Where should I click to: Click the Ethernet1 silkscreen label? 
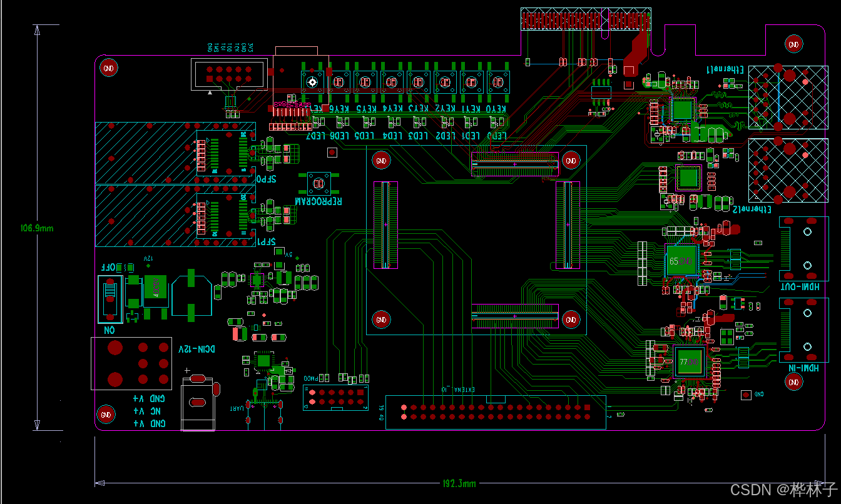click(725, 69)
